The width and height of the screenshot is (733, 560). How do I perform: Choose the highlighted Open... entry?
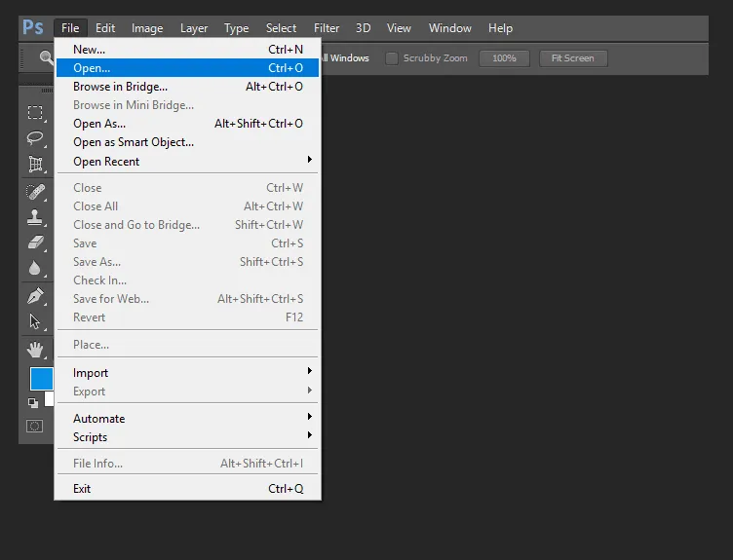187,68
